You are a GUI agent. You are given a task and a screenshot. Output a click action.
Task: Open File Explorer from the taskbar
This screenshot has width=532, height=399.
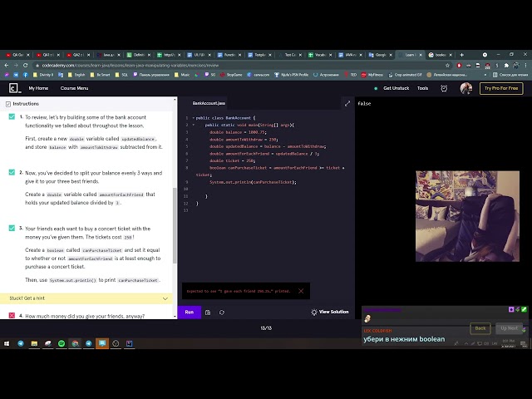point(34,343)
